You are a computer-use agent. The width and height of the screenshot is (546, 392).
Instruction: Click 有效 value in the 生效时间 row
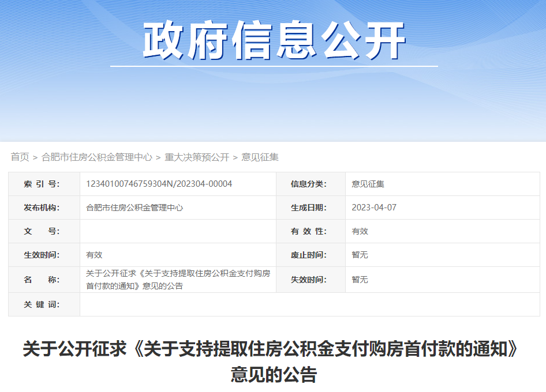(x=94, y=255)
